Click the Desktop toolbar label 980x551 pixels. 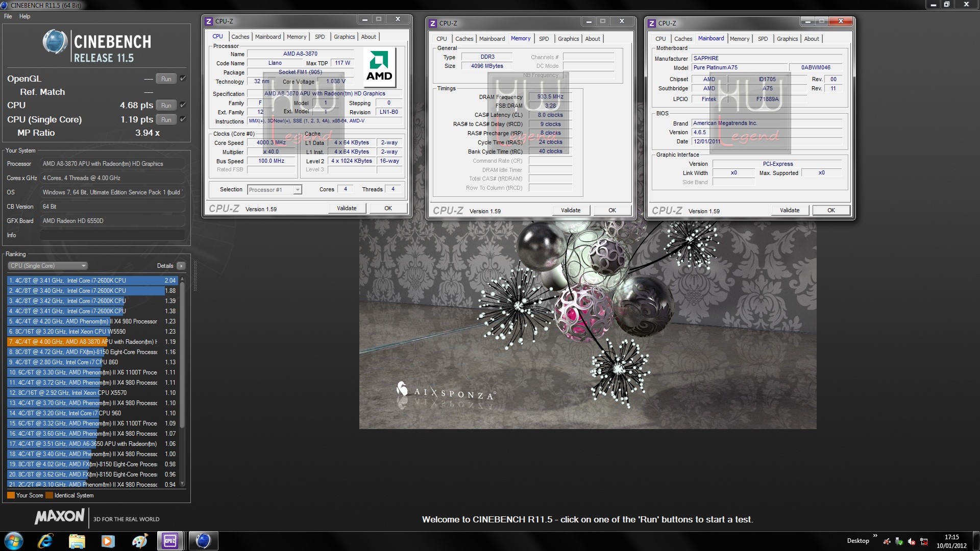coord(858,541)
